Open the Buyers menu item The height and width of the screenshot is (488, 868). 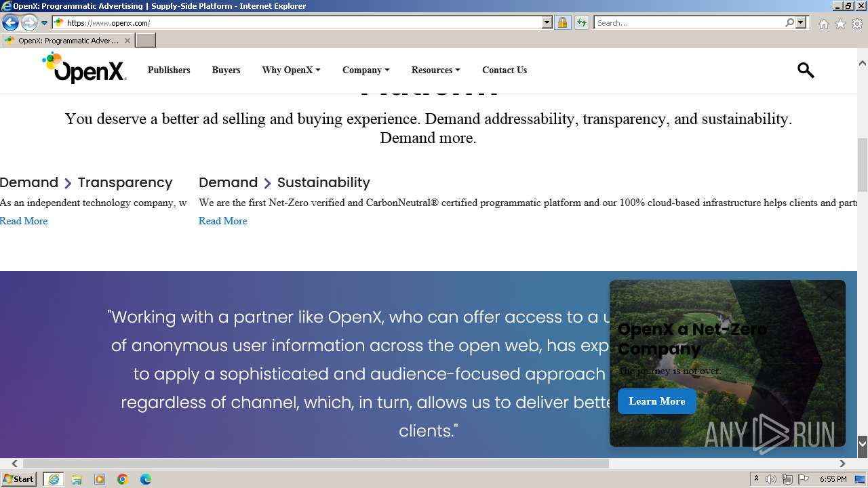[226, 70]
